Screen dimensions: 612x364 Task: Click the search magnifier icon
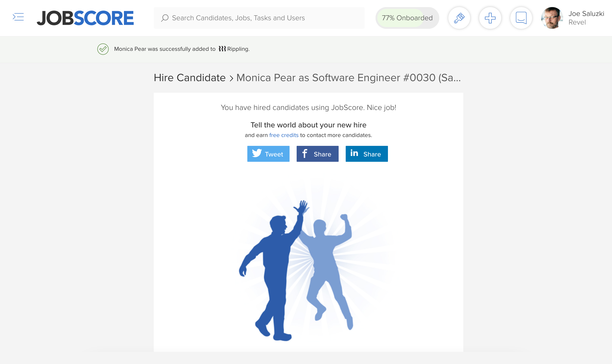(165, 18)
